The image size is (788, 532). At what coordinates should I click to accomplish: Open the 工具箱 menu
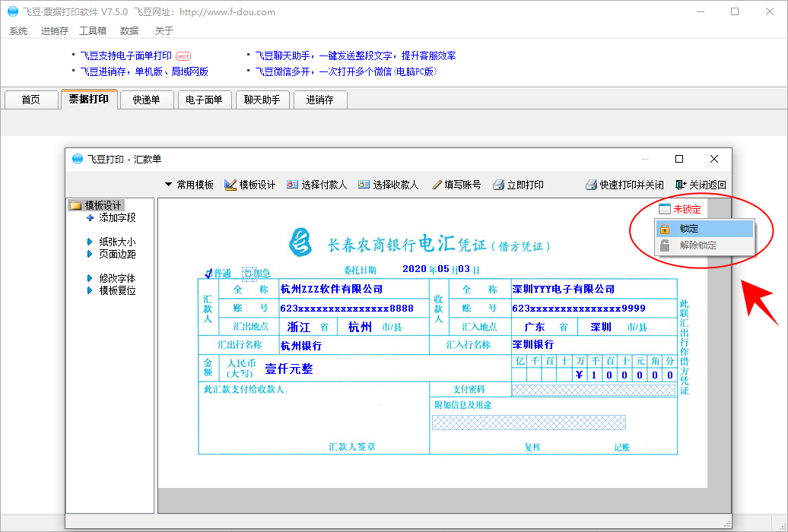pyautogui.click(x=93, y=30)
